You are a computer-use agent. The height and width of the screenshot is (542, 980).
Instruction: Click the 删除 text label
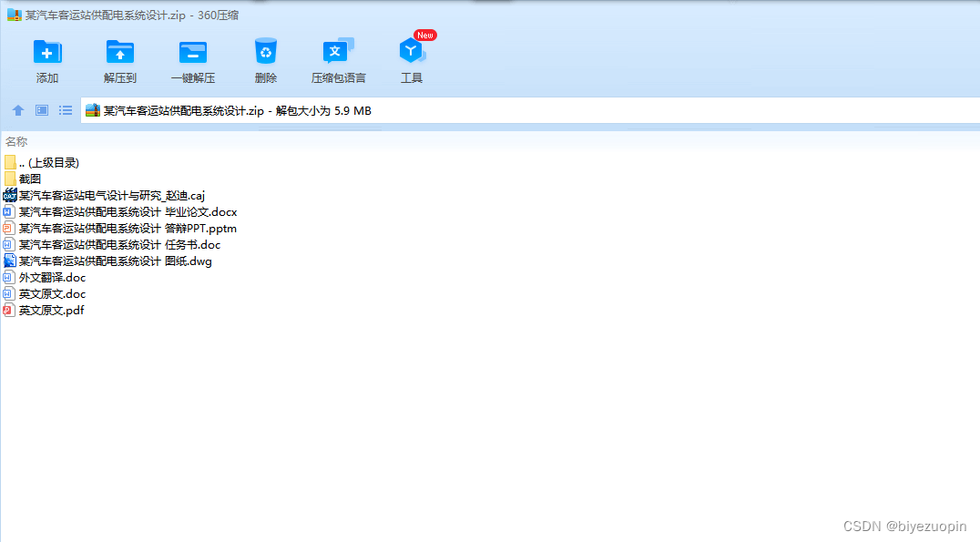pos(266,78)
